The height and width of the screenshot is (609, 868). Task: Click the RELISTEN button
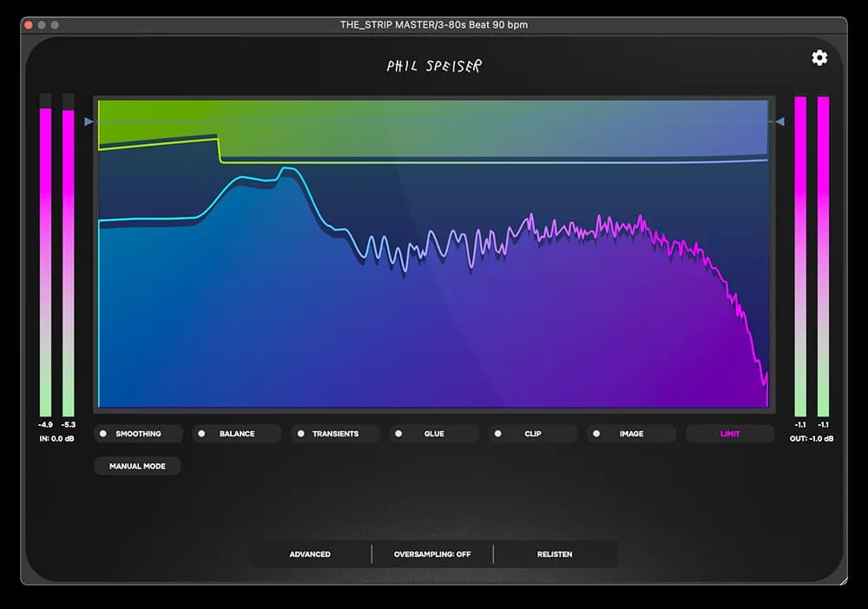pos(555,554)
